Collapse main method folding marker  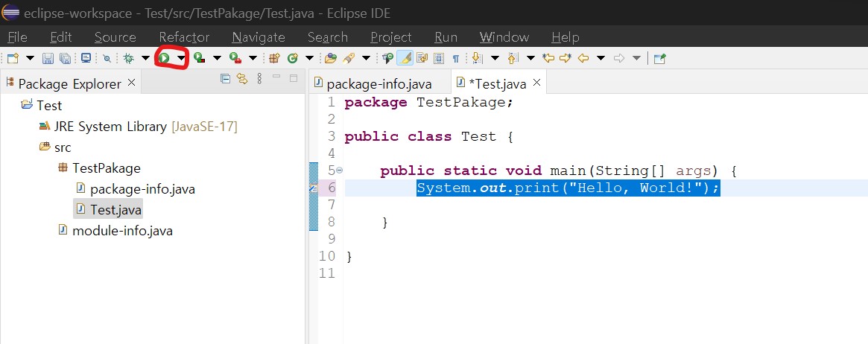[x=339, y=171]
